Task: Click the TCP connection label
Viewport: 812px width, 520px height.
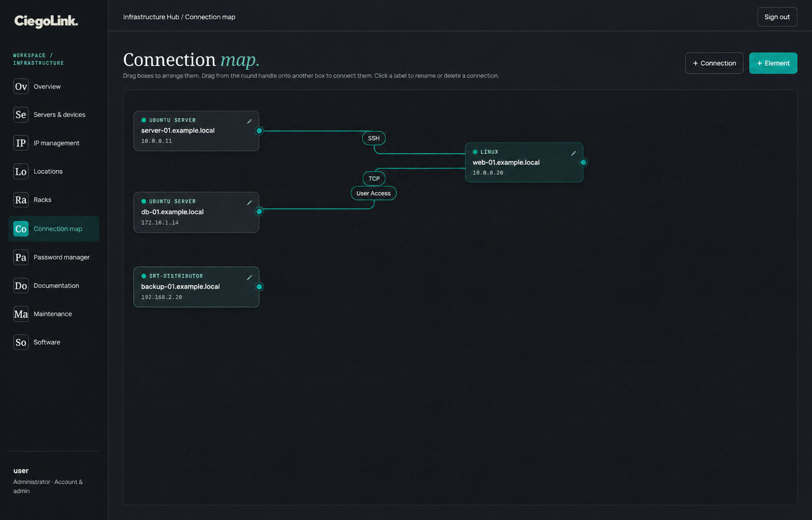Action: [x=374, y=179]
